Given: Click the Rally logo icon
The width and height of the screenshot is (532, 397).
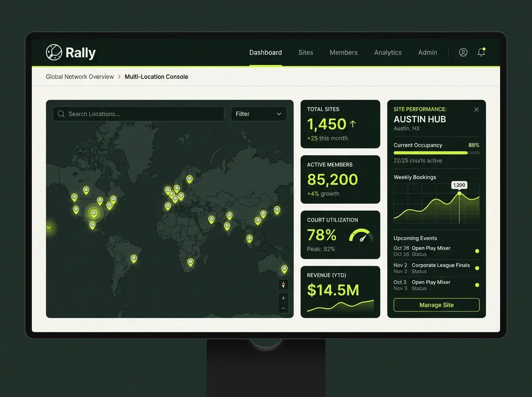Looking at the screenshot, I should pyautogui.click(x=54, y=52).
